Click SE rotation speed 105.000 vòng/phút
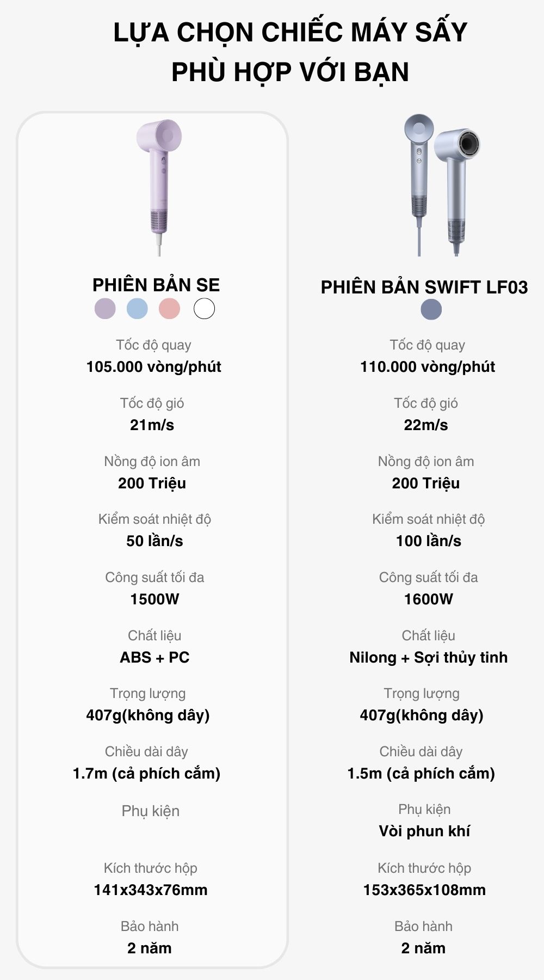The width and height of the screenshot is (544, 980). pyautogui.click(x=154, y=366)
